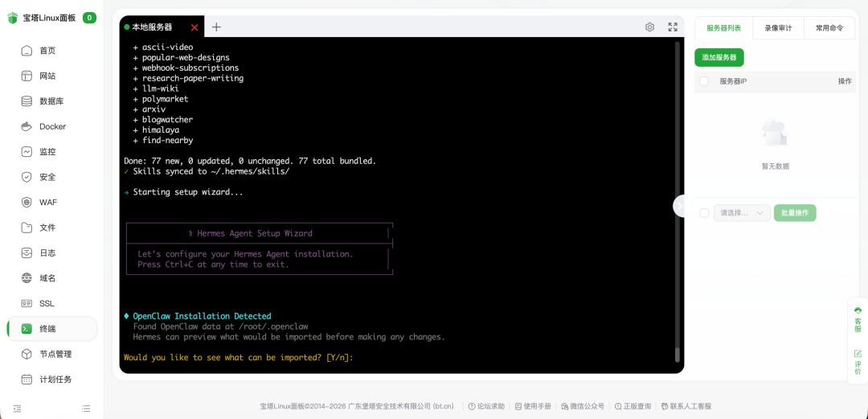Viewport: 868px width, 419px height.
Task: Click the 计划任务 calendar icon
Action: point(27,380)
